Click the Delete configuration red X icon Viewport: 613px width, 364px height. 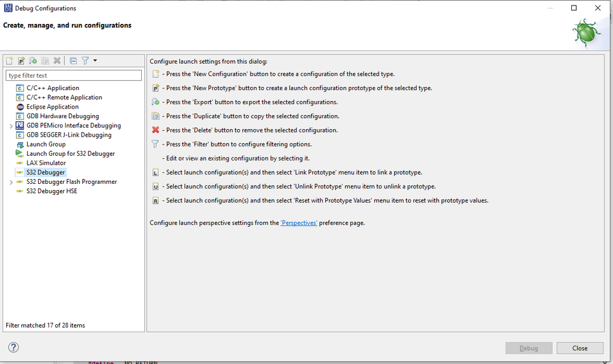[57, 61]
